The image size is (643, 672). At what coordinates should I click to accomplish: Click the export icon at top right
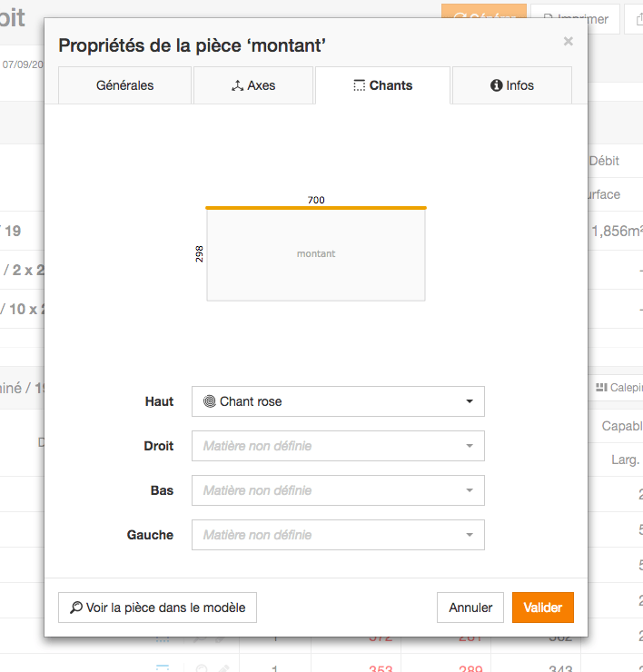[x=635, y=18]
